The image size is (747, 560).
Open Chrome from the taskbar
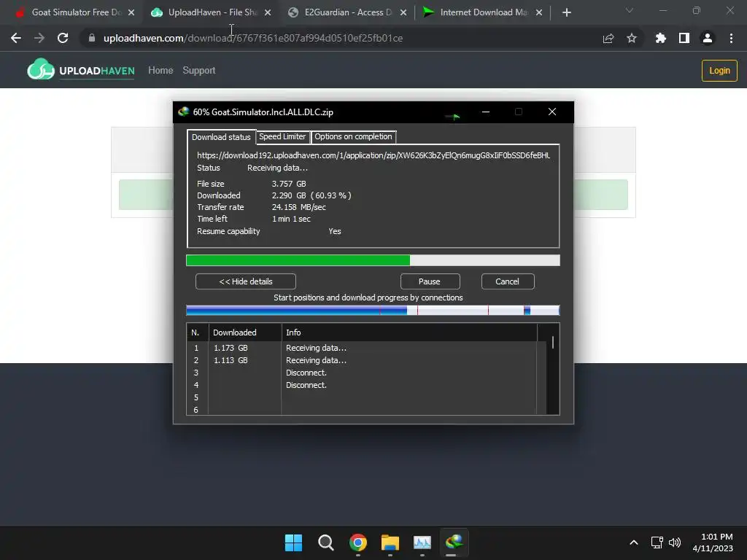coord(358,542)
